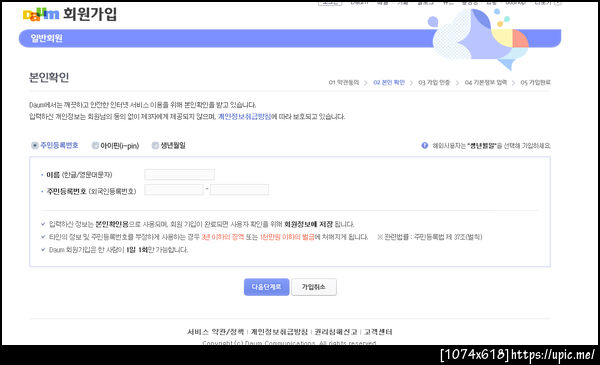Click the 관련법률 : 주민등록법 제 37조 note
Image resolution: width=600 pixels, height=365 pixels.
click(430, 237)
